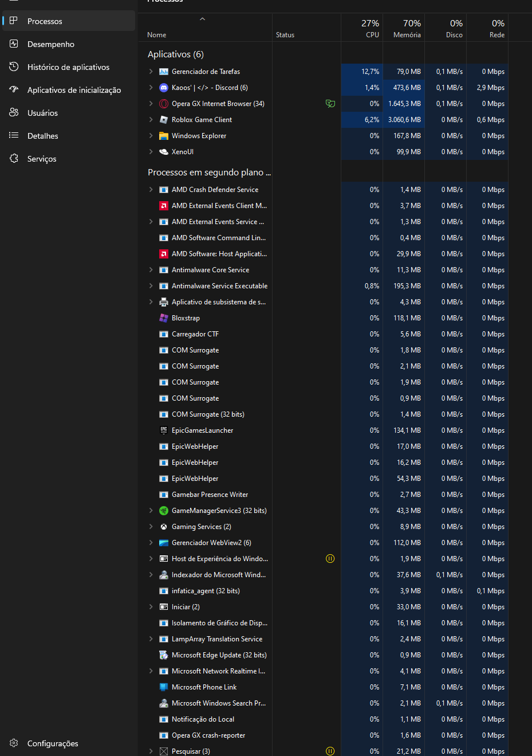Expand the Kaoos' Discord (6) group

[x=151, y=88]
